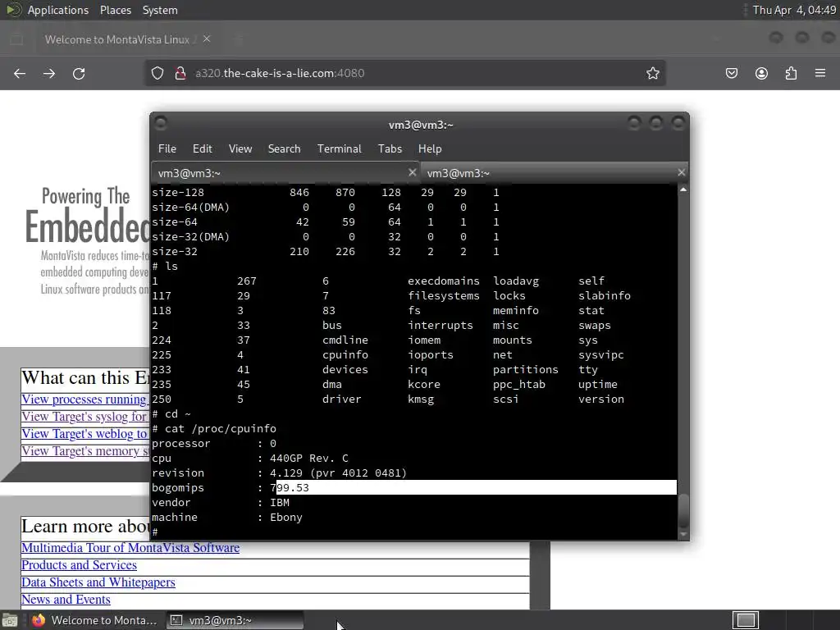Switch to Welcome to Monta... taskbar window

pos(94,620)
